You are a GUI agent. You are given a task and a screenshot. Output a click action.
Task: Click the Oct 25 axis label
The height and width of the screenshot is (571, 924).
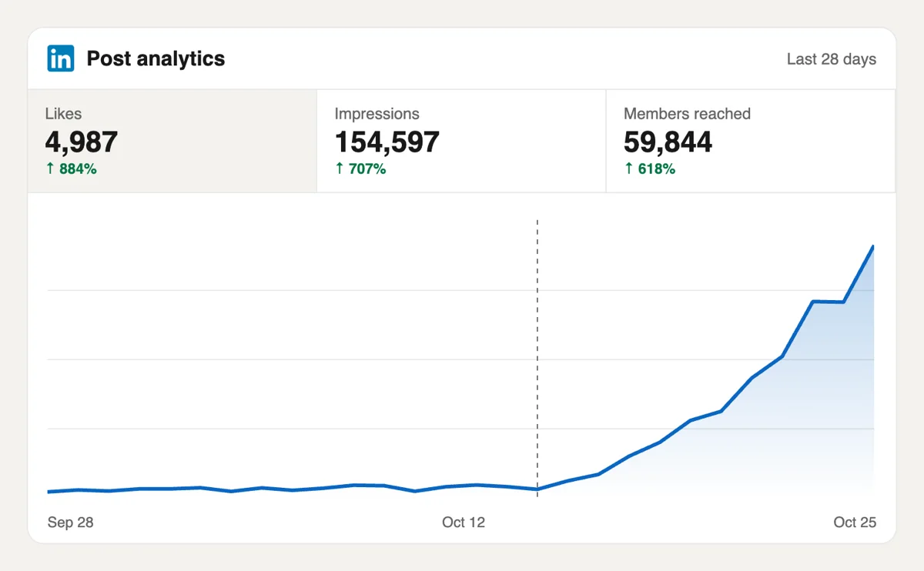855,523
